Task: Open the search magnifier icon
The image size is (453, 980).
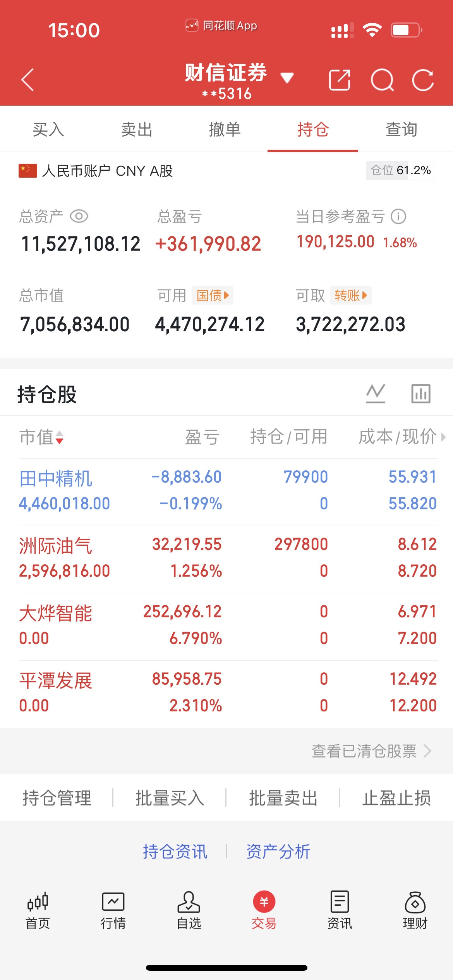Action: (x=382, y=80)
